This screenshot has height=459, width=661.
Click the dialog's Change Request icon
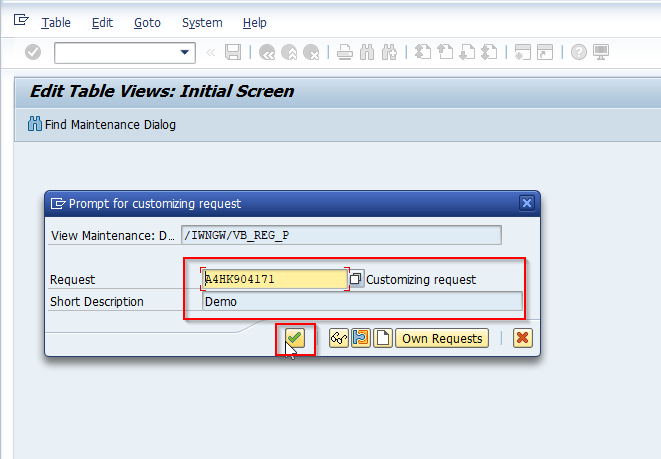360,338
